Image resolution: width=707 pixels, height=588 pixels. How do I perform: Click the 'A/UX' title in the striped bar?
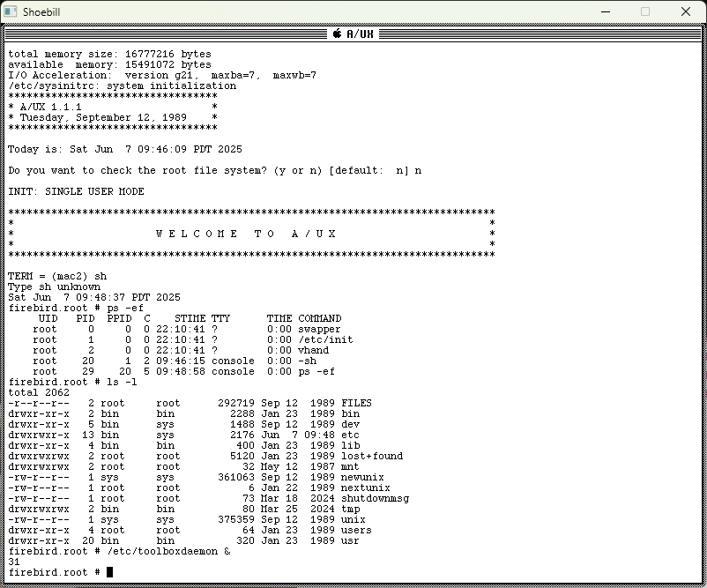[x=360, y=33]
